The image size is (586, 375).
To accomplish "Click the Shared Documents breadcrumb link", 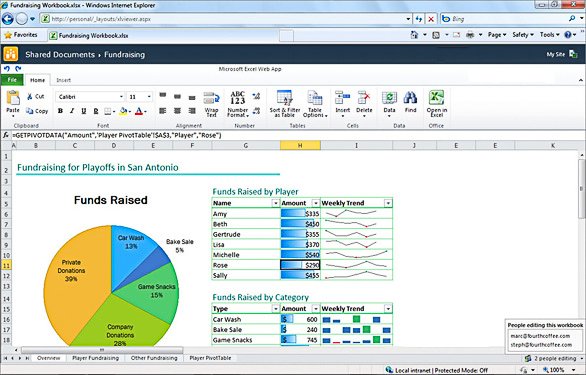I will [60, 55].
